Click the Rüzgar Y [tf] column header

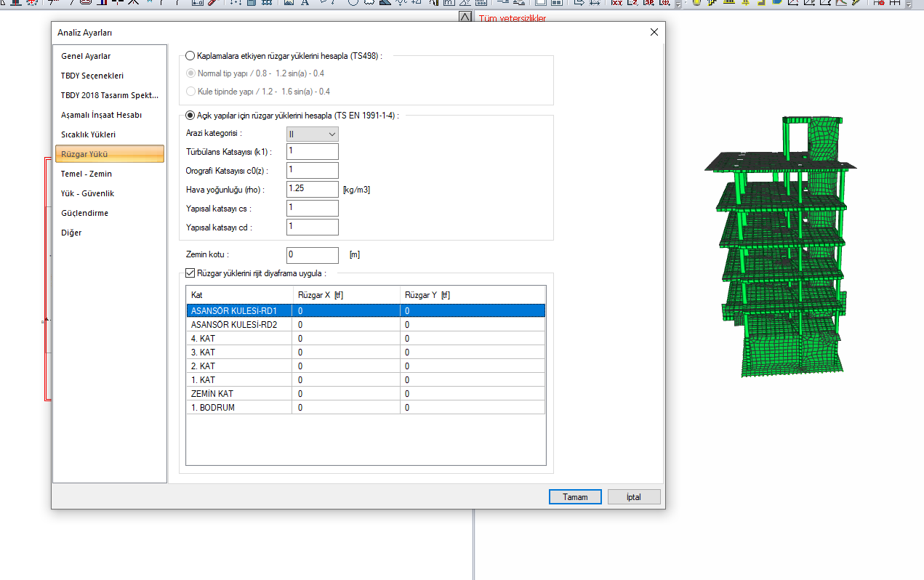(473, 295)
